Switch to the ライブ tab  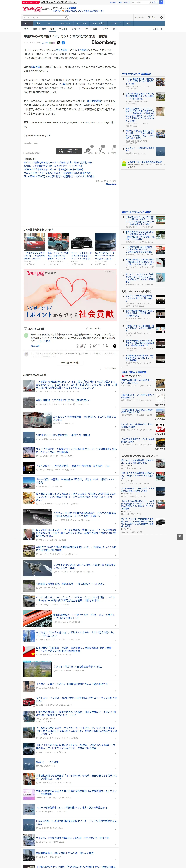click(49, 24)
